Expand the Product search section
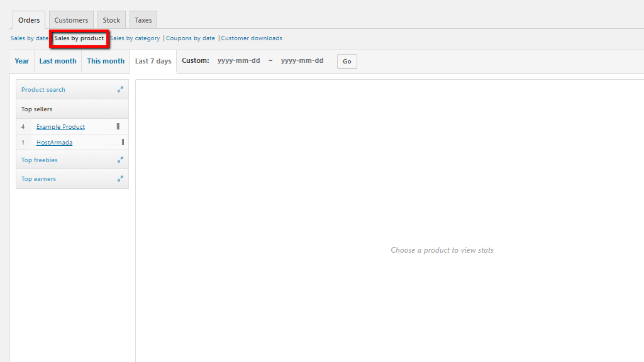The image size is (644, 362). (43, 90)
